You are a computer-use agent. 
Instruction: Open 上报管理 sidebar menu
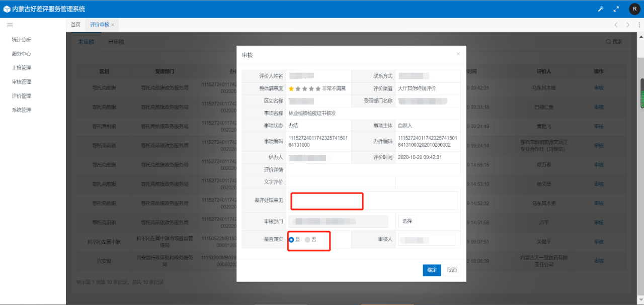point(22,68)
